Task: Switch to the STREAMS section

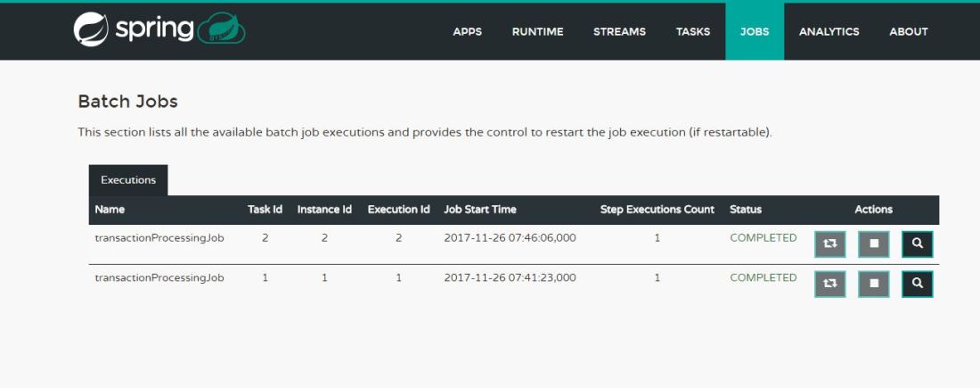Action: tap(619, 31)
